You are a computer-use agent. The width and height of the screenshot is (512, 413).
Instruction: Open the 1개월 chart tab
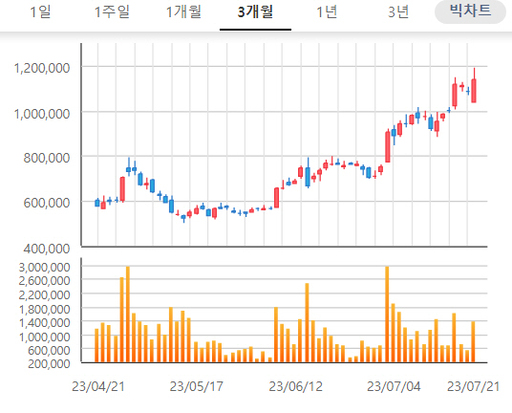tap(184, 12)
